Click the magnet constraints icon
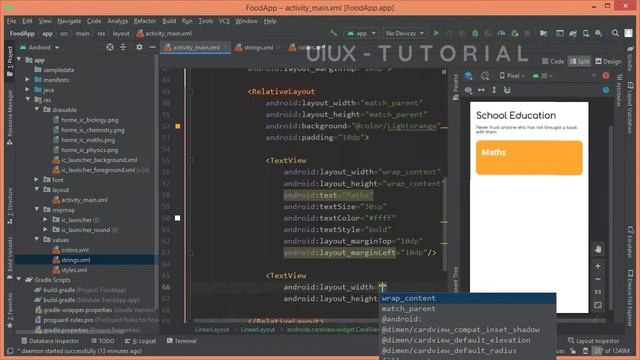Screen dimensions: 640x360 (507, 90)
